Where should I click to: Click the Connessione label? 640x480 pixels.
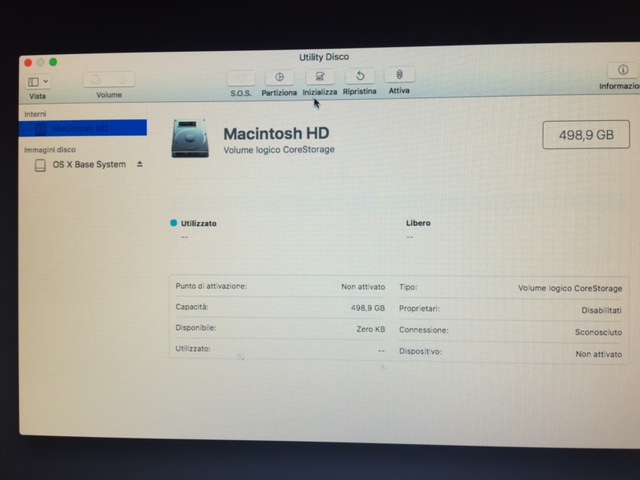pos(424,330)
